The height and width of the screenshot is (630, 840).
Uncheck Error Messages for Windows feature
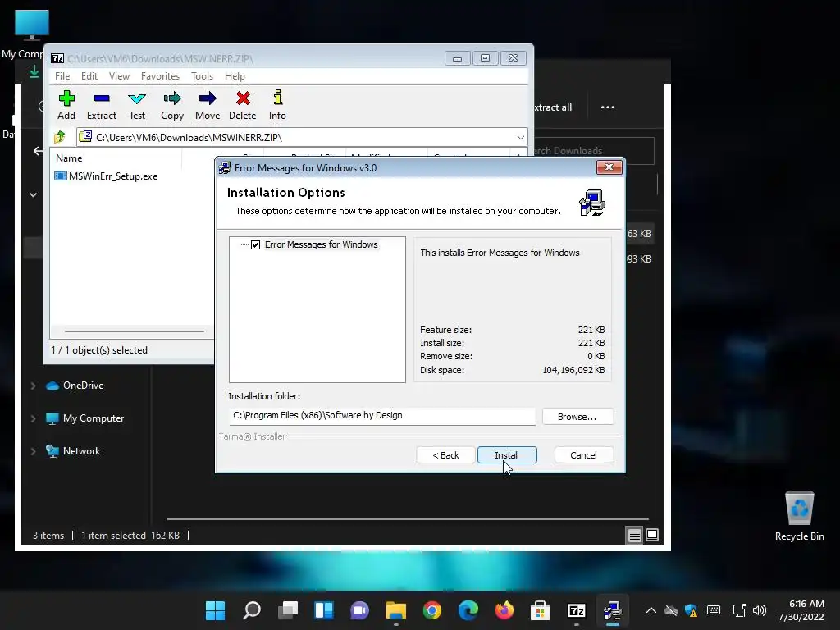256,244
